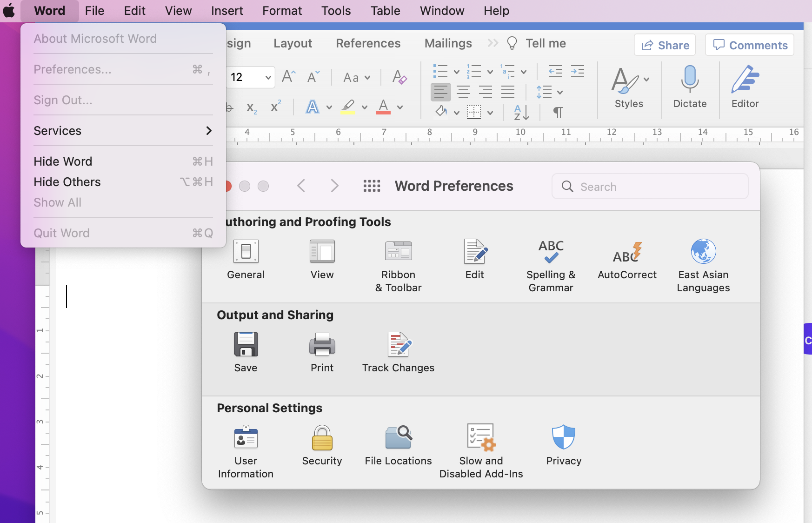Open the Format menu

tap(282, 11)
